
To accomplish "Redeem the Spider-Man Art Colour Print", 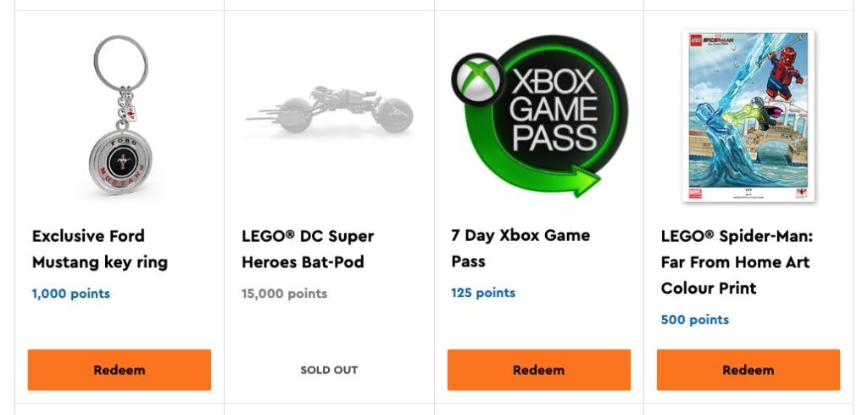I will tap(748, 370).
